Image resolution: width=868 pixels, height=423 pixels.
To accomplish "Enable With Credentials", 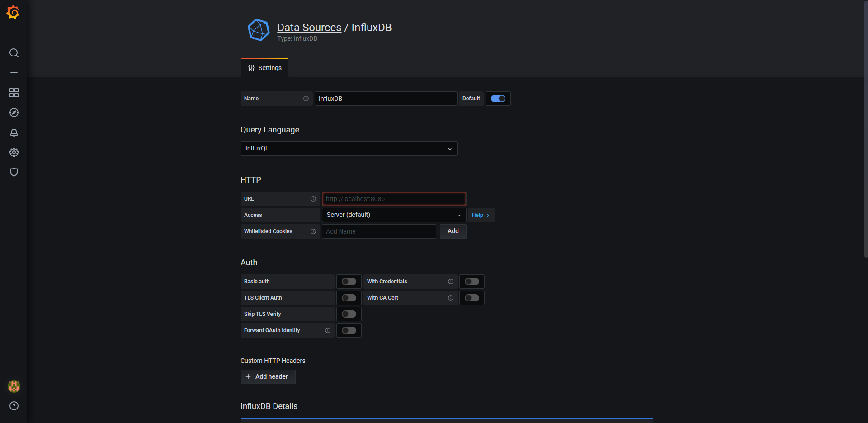I will click(472, 281).
